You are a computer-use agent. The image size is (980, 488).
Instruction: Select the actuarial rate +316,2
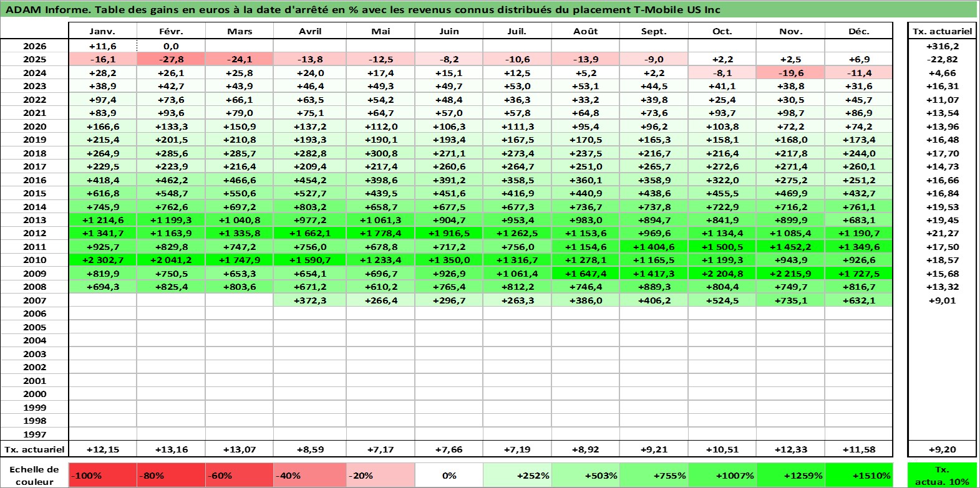click(942, 46)
